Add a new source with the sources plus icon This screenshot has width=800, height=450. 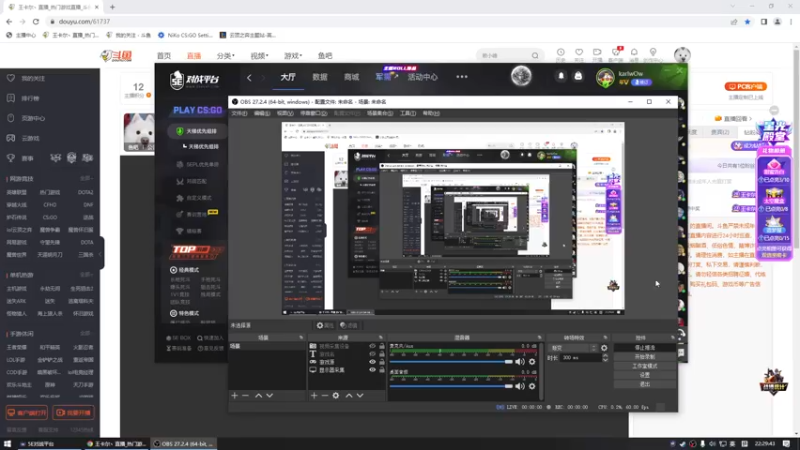click(314, 395)
